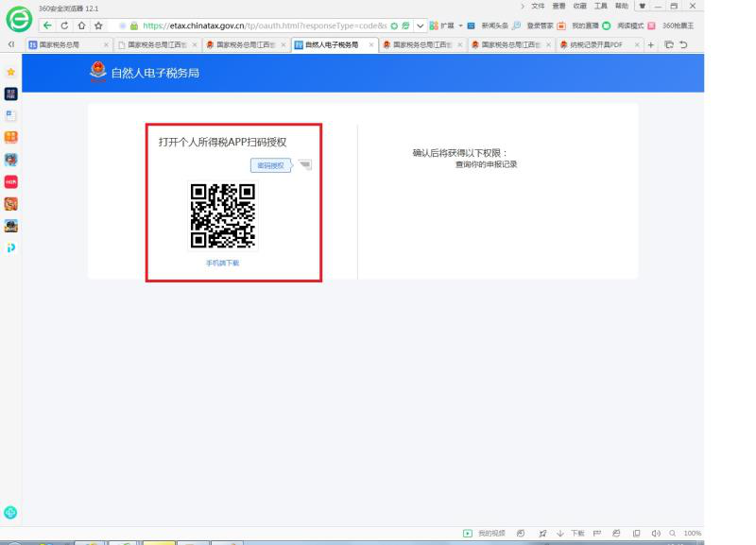
Task: Open 我的直播 from the toolbar
Action: [580, 26]
